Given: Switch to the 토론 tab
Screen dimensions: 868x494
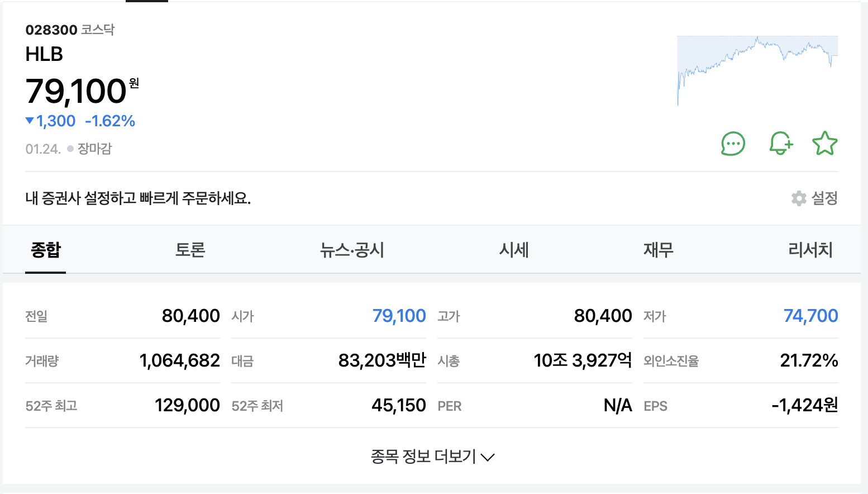Looking at the screenshot, I should tap(190, 250).
